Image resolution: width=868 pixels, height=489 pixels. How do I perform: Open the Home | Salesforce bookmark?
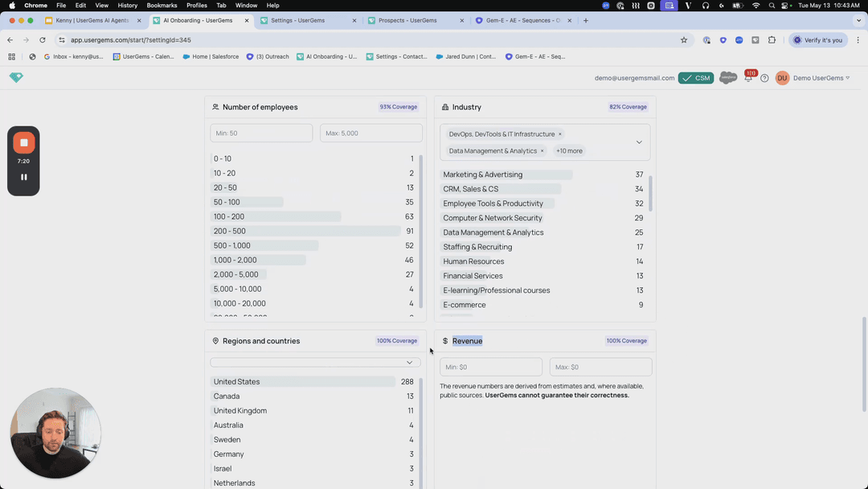point(210,56)
